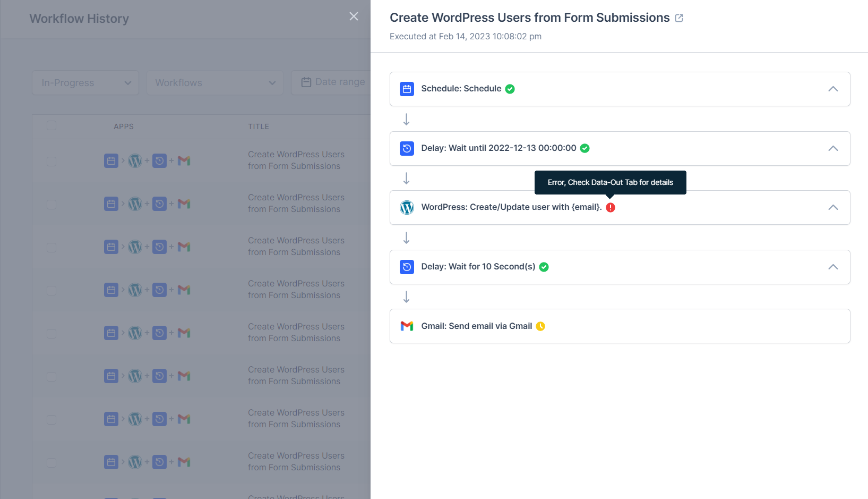The width and height of the screenshot is (868, 499).
Task: Collapse the WordPress Create/Update user step
Action: (833, 207)
